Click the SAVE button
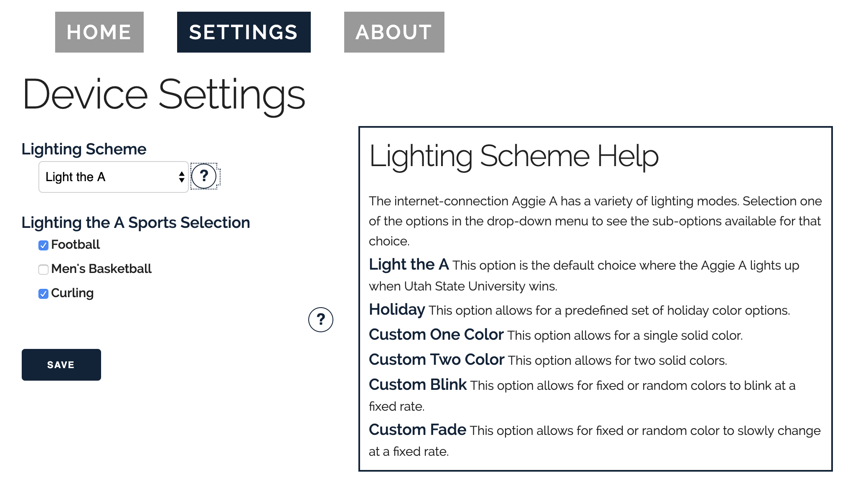 pos(61,365)
